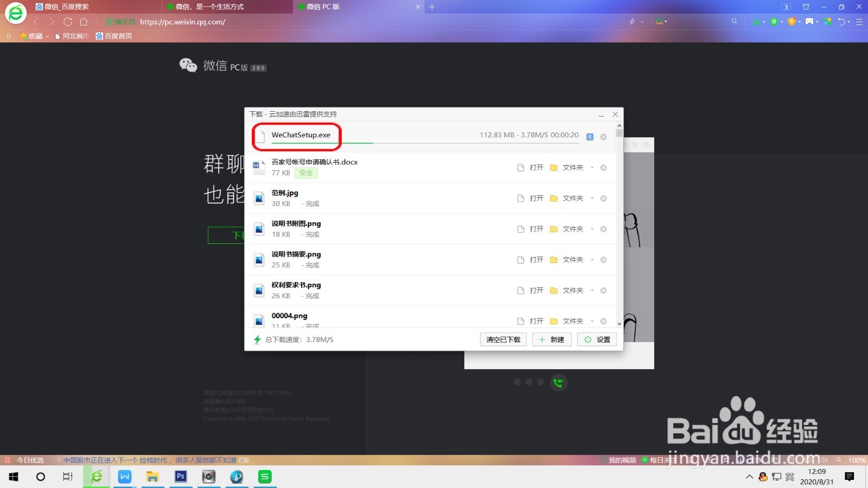Open download 设置 settings

[597, 339]
